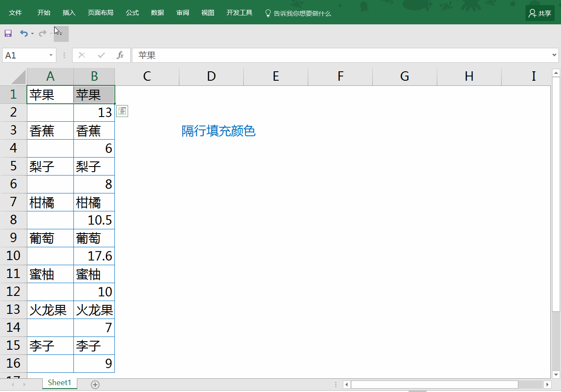The width and height of the screenshot is (561, 392).
Task: Click horizontal scrollbar left arrow
Action: [x=347, y=385]
